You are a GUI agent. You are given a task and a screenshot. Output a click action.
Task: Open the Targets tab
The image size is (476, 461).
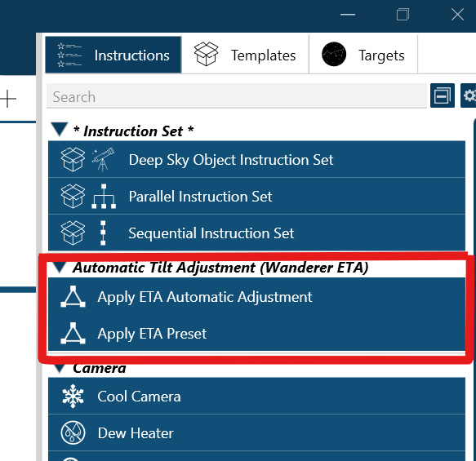pos(363,55)
